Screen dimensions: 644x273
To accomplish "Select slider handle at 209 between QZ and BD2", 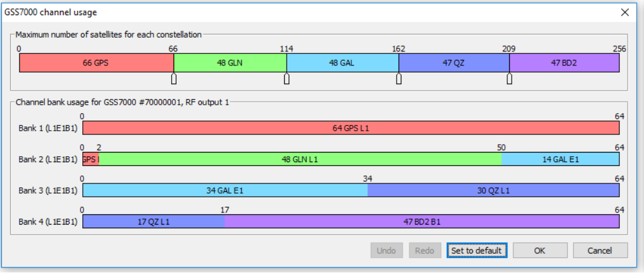I will 509,78.
